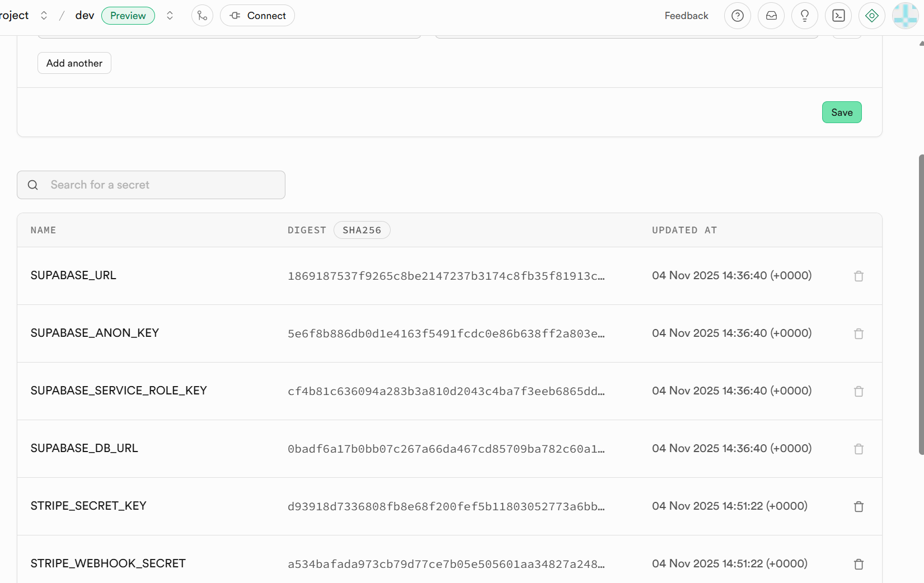Save the new secrets
This screenshot has width=924, height=583.
pos(842,112)
